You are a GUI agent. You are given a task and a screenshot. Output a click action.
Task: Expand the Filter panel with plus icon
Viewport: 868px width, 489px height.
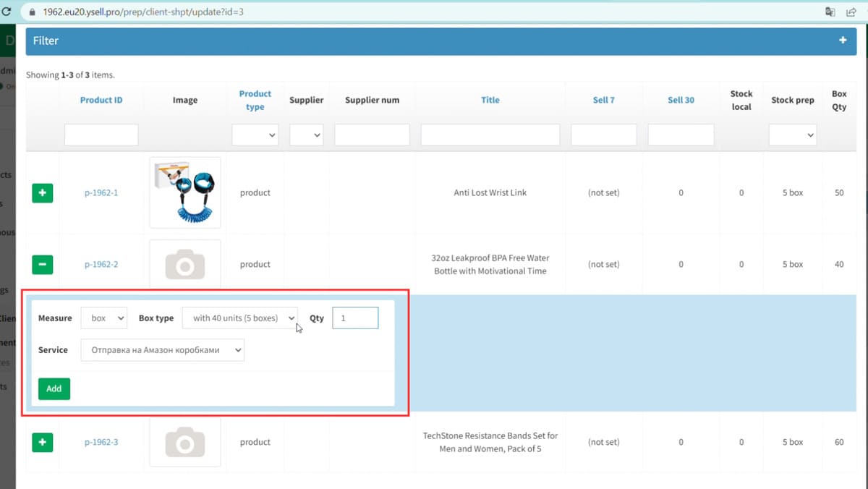843,41
